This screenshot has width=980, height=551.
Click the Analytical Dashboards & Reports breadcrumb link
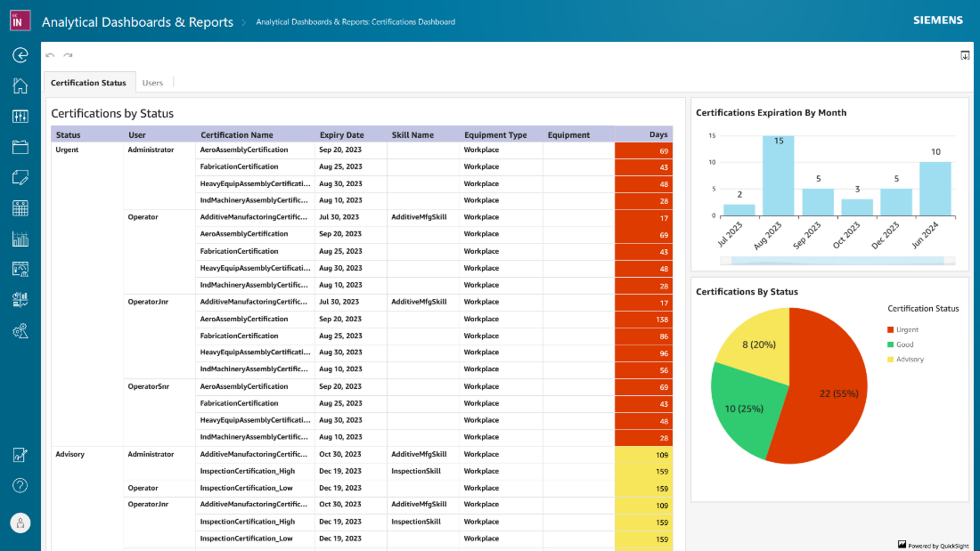(138, 22)
